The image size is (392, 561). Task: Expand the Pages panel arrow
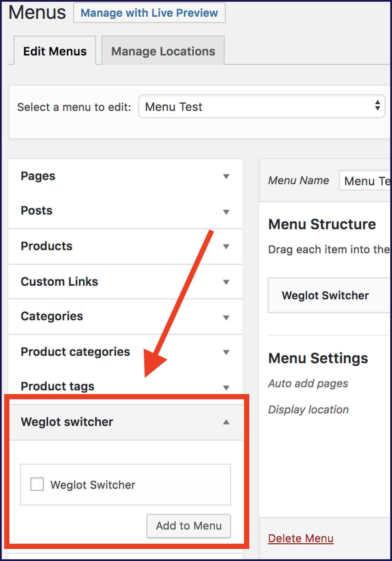226,176
